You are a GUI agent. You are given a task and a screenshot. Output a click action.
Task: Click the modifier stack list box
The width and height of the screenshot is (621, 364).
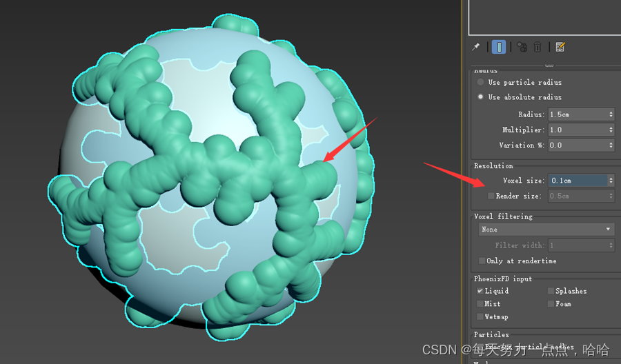tap(544, 17)
